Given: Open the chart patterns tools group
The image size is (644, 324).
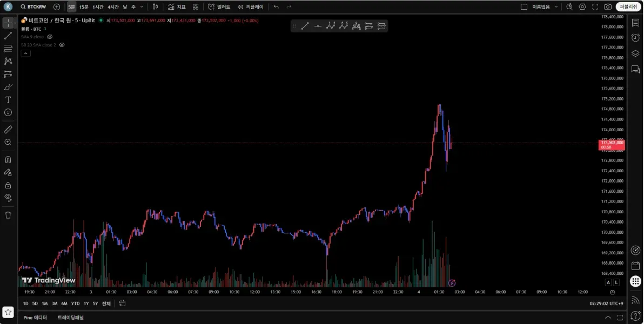Looking at the screenshot, I should tap(8, 61).
